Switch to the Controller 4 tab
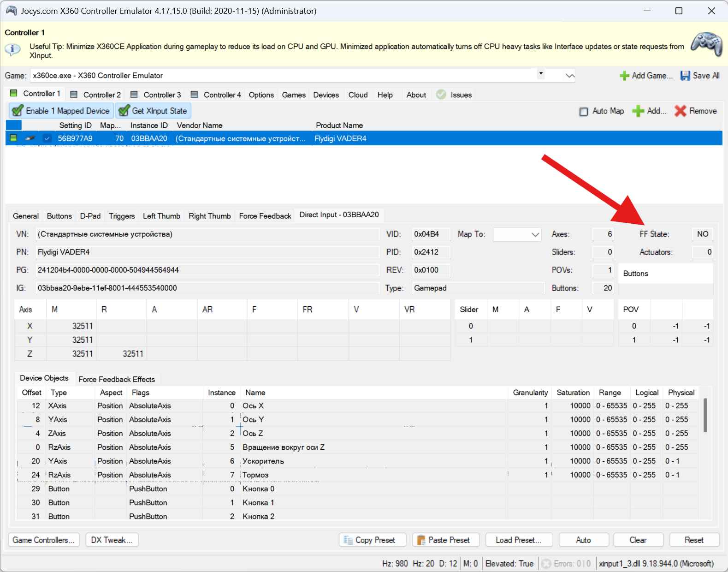This screenshot has height=572, width=728. click(x=216, y=95)
